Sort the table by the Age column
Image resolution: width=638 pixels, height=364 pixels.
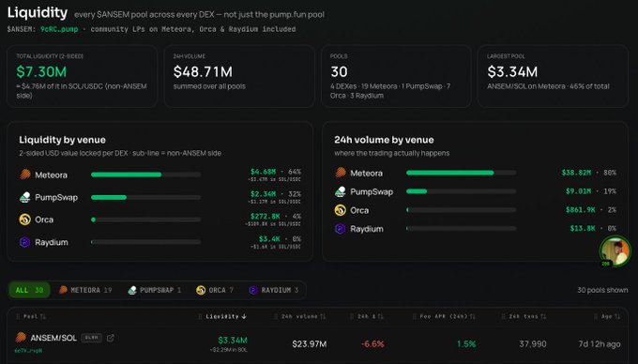[607, 316]
